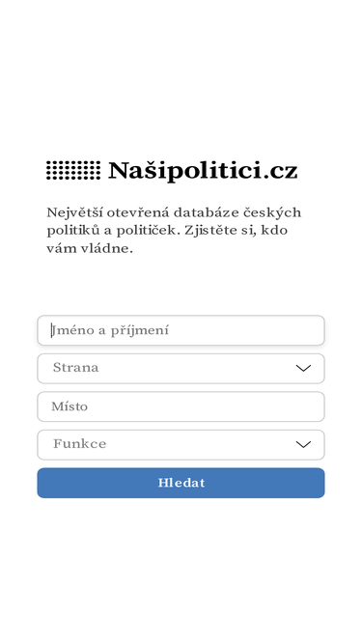
Task: Place cursor at name field's text caret
Action: point(52,330)
